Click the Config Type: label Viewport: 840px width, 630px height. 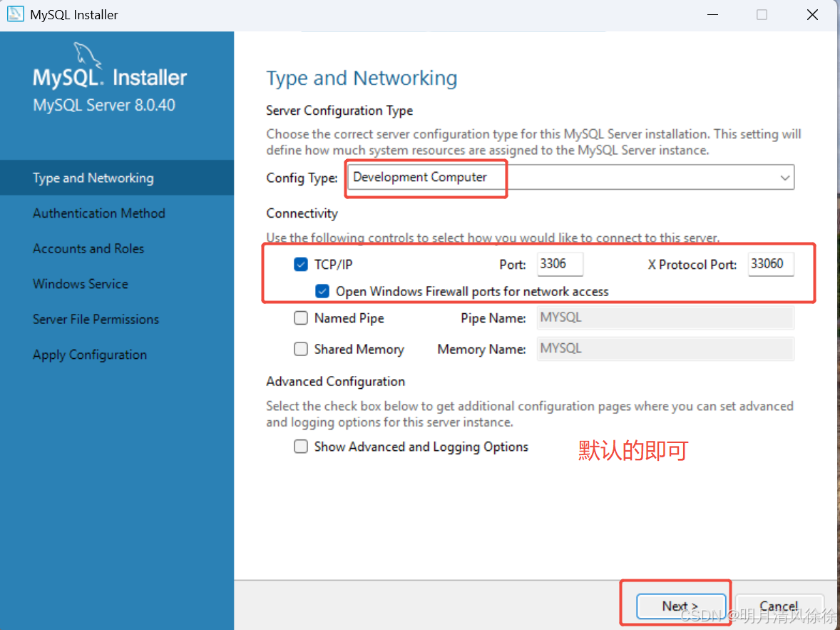302,178
